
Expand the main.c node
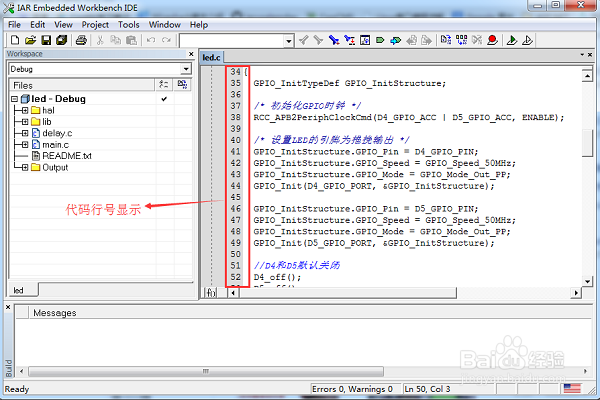tap(25, 145)
